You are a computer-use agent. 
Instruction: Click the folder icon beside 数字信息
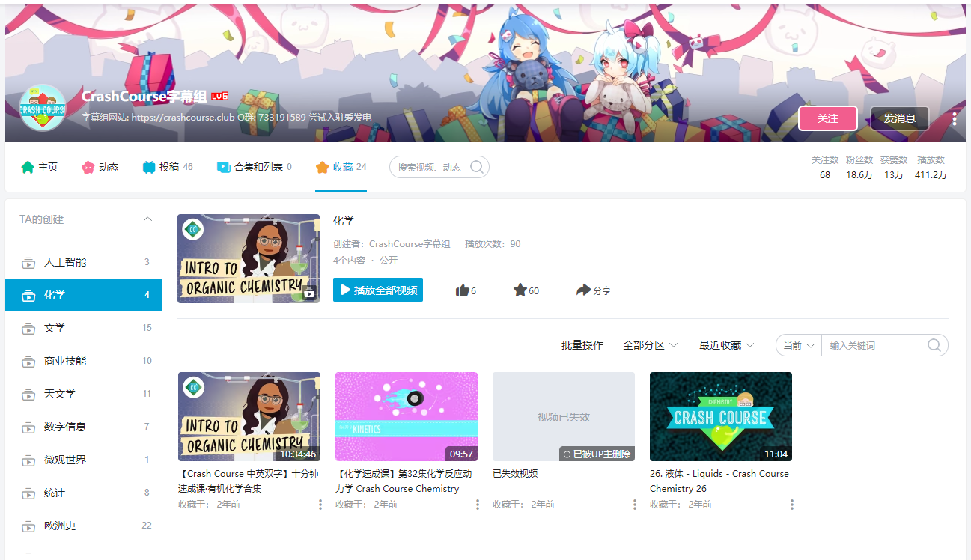(28, 427)
